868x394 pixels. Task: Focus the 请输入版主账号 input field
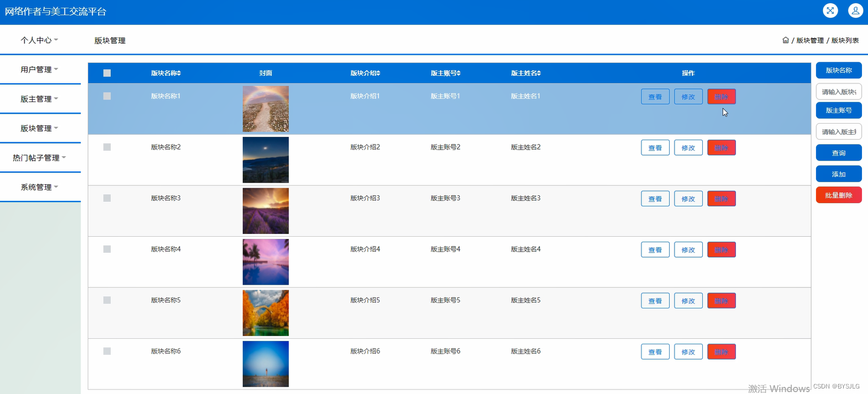pyautogui.click(x=839, y=131)
